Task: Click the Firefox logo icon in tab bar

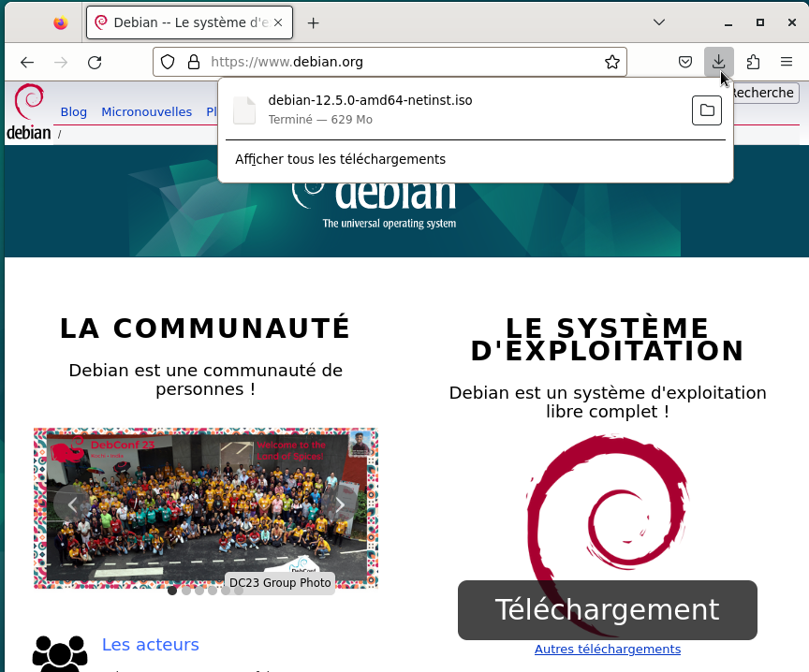Action: pos(61,22)
